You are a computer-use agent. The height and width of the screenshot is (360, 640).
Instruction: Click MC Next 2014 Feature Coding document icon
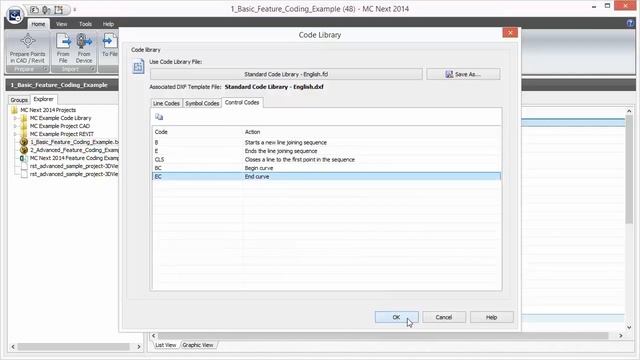coord(24,158)
